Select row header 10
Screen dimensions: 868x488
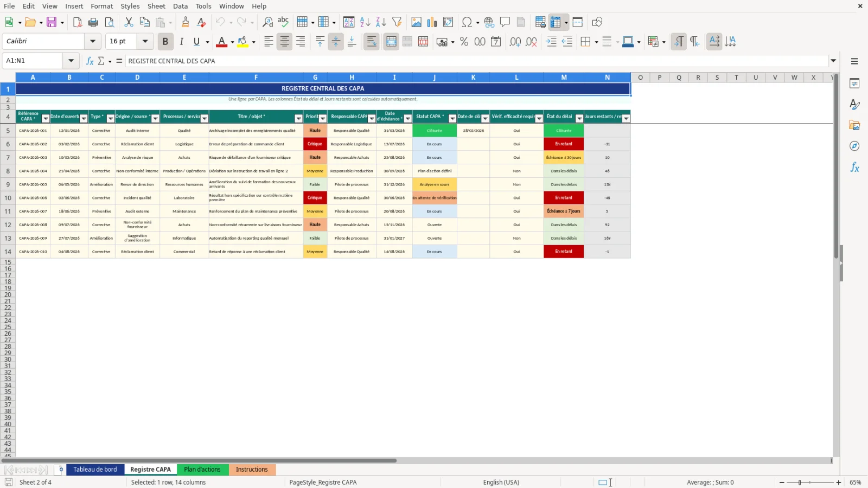click(8, 198)
